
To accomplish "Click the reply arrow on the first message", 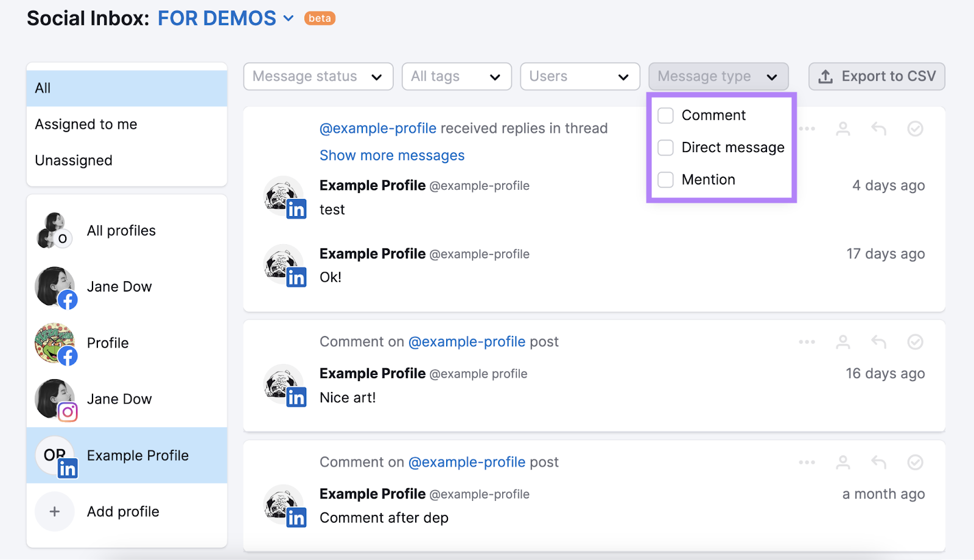I will [x=878, y=128].
